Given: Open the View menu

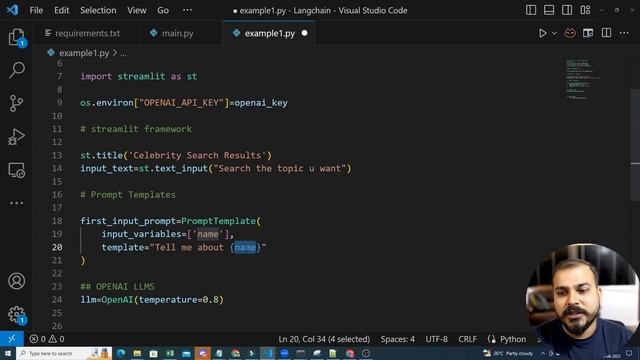Looking at the screenshot, I should [x=136, y=10].
